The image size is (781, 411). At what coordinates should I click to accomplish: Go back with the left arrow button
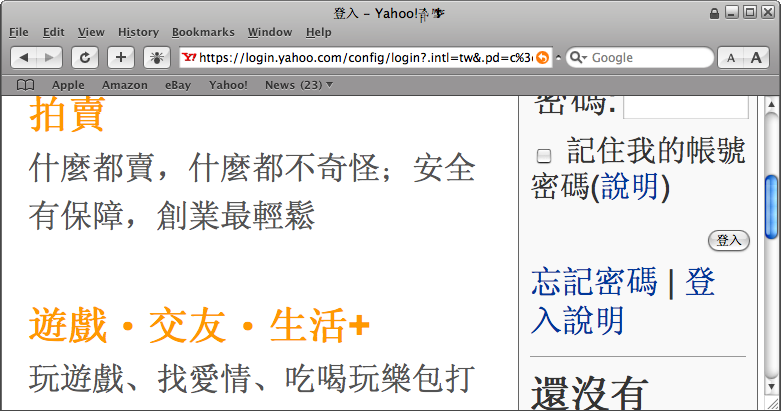(23, 58)
